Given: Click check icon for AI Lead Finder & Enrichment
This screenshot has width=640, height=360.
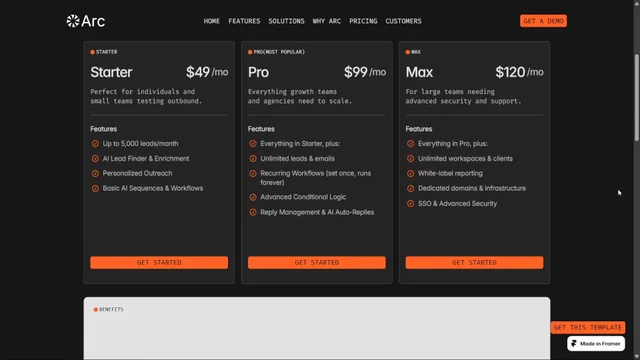Looking at the screenshot, I should 95,158.
